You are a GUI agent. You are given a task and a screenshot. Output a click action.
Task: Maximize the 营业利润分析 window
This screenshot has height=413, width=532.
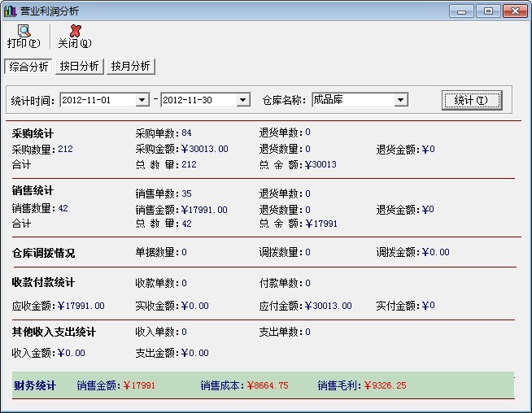coord(488,11)
